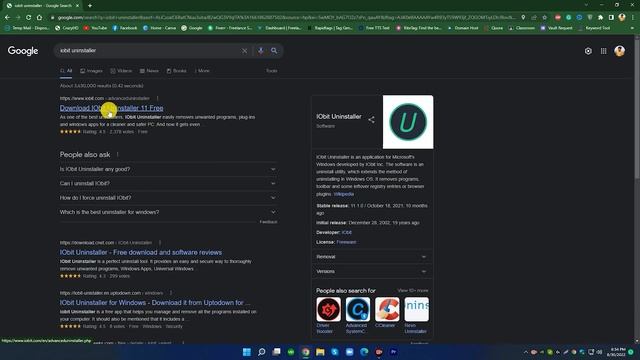
Task: Switch to the News tab
Action: tap(149, 71)
